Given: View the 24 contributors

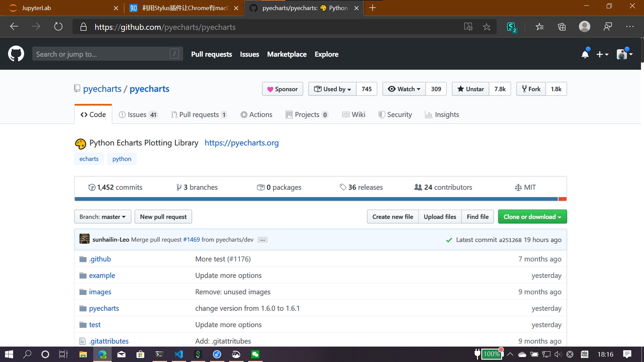Looking at the screenshot, I should click(x=443, y=187).
